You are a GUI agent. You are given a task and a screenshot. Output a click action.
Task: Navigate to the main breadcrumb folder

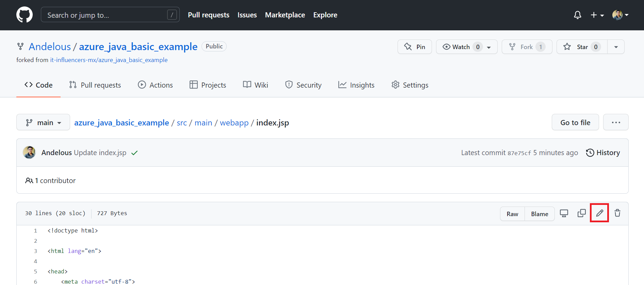point(203,123)
